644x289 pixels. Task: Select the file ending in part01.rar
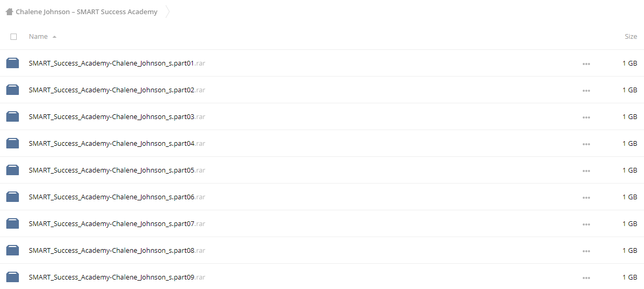(117, 63)
